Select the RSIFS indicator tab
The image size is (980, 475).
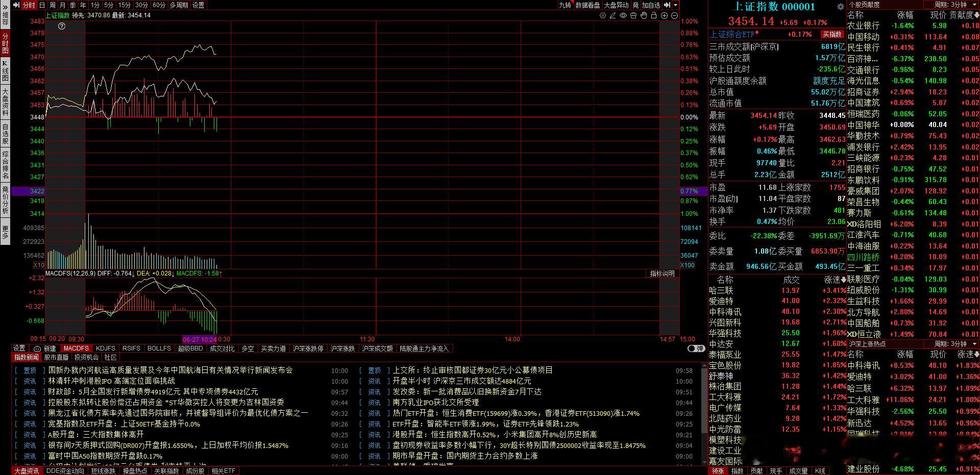click(x=131, y=348)
